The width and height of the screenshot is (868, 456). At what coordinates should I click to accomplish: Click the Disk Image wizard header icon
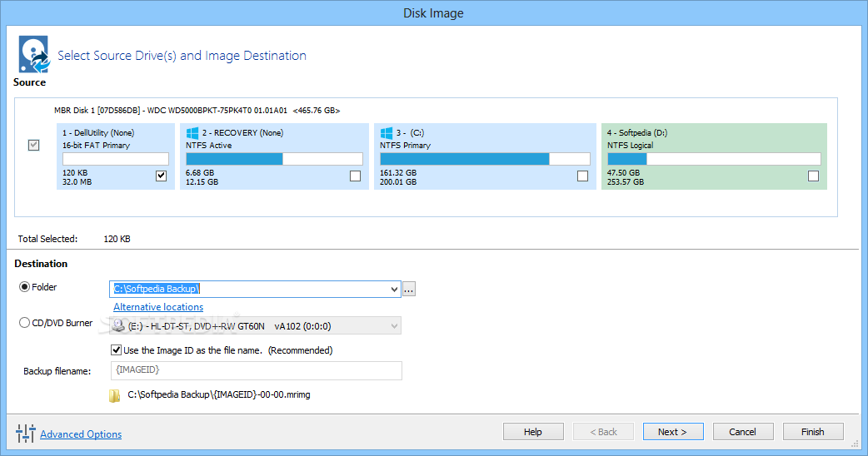click(x=34, y=54)
